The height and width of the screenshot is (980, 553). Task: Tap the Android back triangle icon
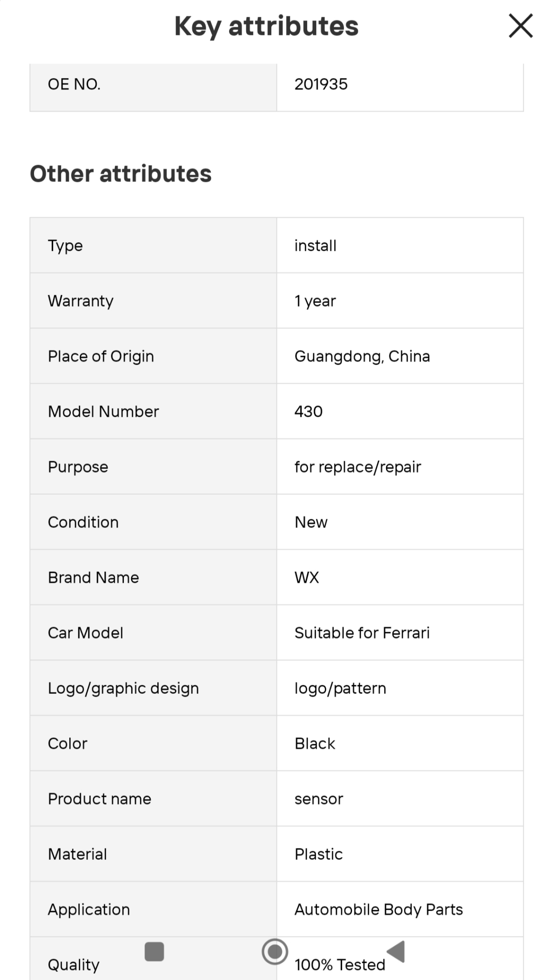pos(396,951)
